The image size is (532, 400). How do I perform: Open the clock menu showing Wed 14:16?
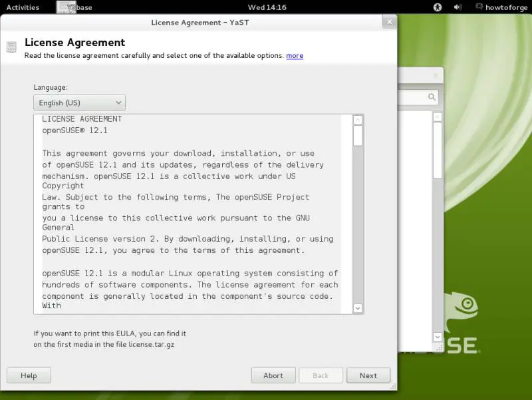(267, 7)
